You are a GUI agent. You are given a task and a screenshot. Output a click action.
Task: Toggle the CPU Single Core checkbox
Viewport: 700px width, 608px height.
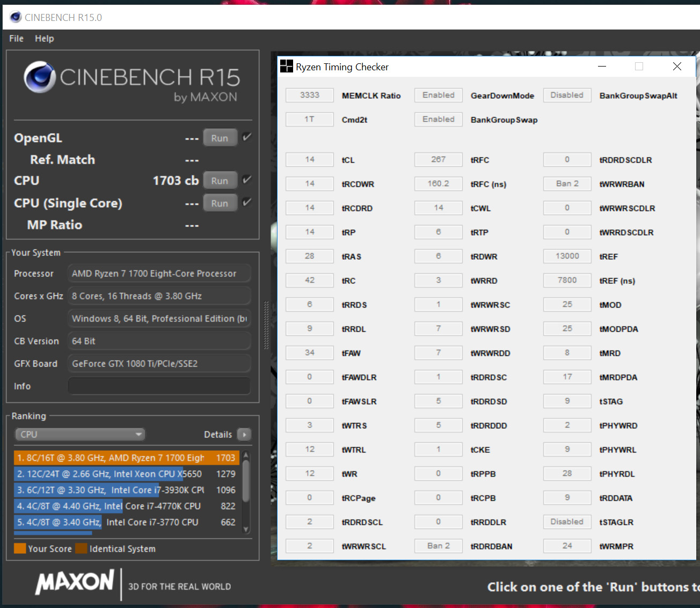(x=246, y=202)
